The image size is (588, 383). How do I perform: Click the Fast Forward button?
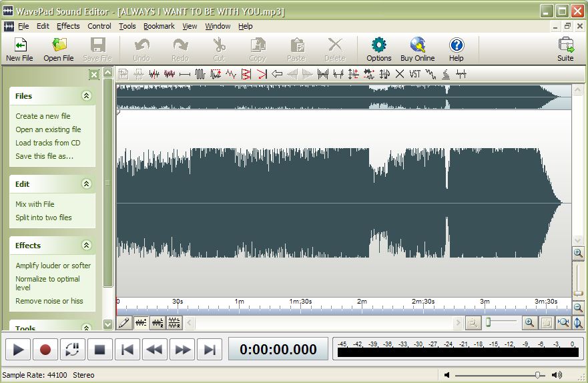[182, 350]
